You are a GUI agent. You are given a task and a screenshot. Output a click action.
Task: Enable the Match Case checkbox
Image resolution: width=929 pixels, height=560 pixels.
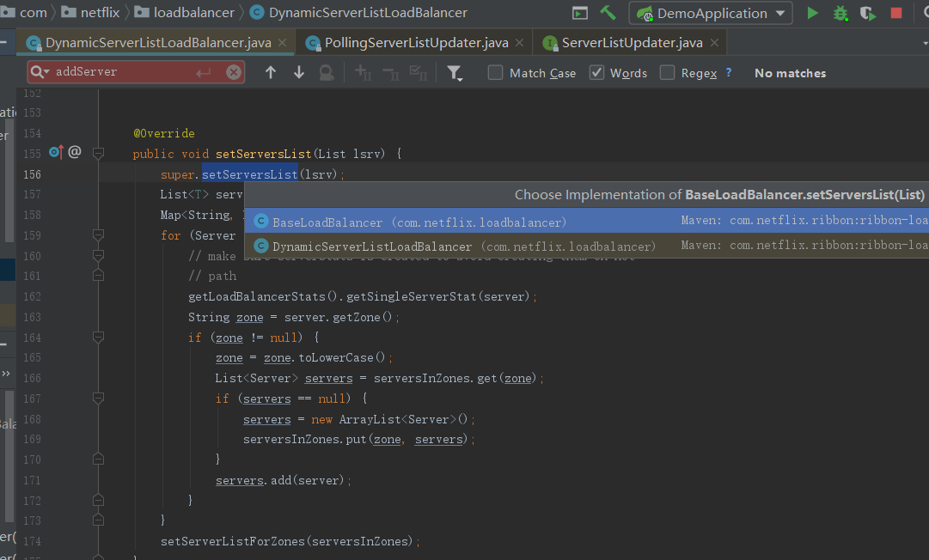tap(495, 72)
